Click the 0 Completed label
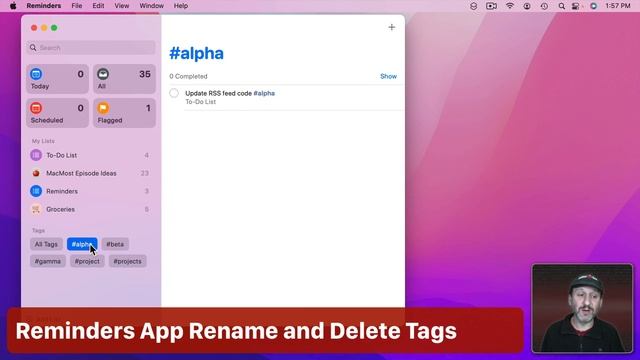The width and height of the screenshot is (640, 360). point(188,76)
